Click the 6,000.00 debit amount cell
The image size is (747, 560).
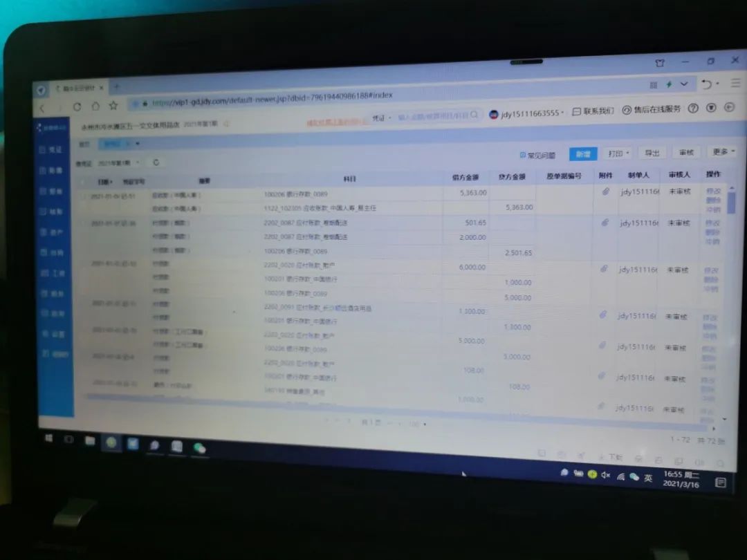tap(472, 267)
